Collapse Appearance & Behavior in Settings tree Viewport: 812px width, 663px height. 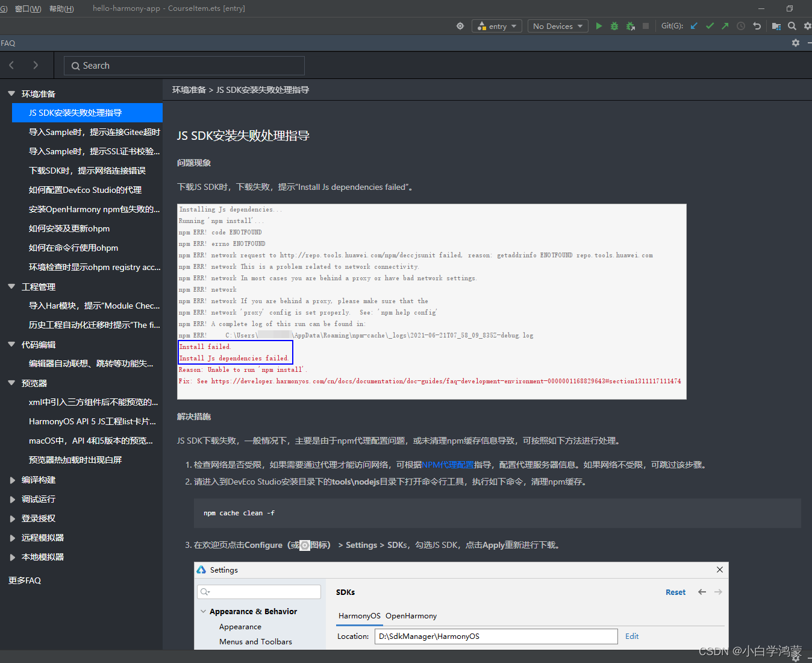point(203,611)
